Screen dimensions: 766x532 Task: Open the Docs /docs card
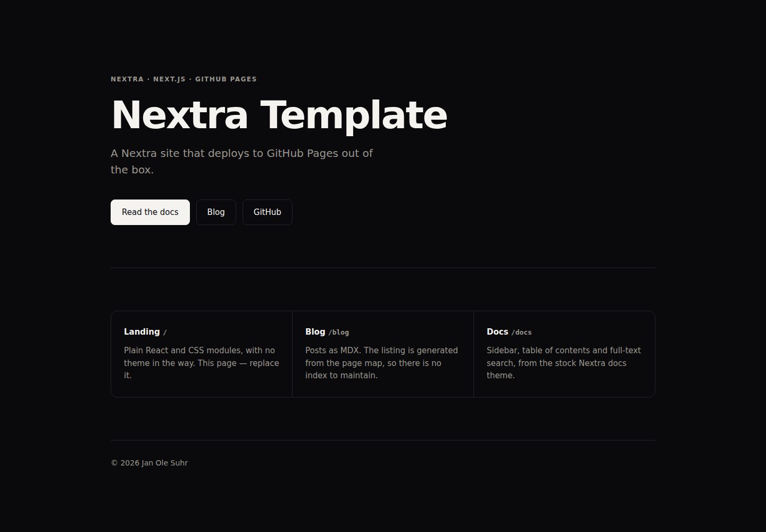pos(564,354)
